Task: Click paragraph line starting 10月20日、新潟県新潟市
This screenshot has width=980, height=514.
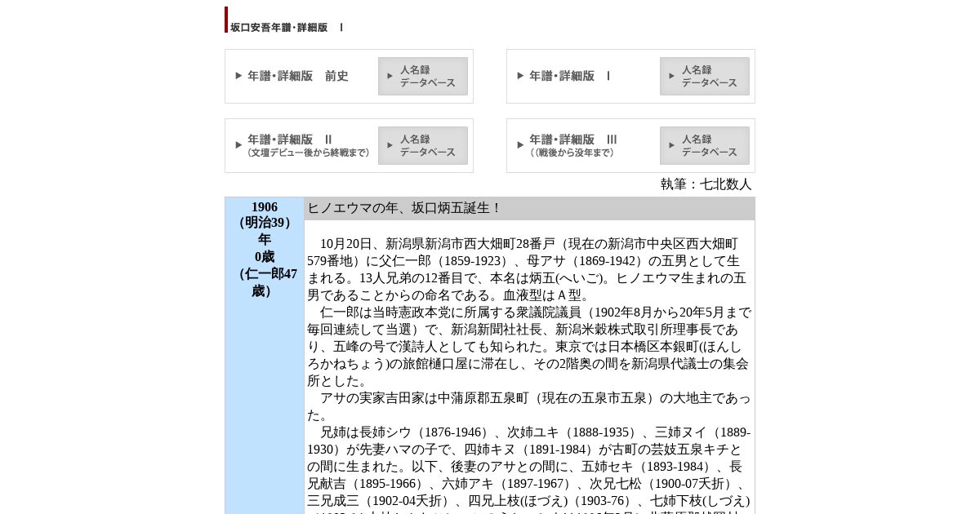Action: coord(529,244)
